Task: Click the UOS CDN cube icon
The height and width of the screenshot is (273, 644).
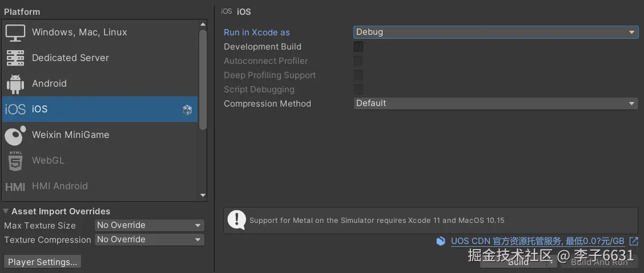Action: 441,241
